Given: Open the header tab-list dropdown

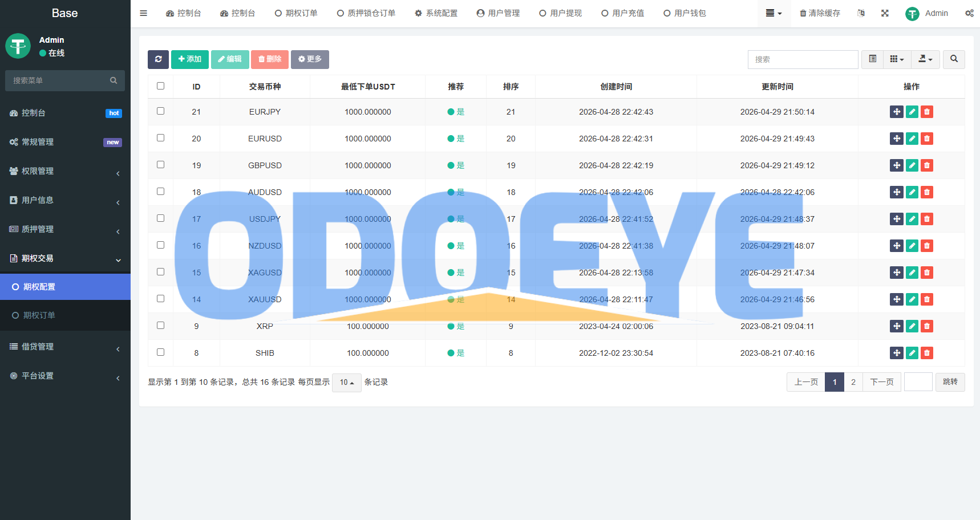Looking at the screenshot, I should coord(774,13).
